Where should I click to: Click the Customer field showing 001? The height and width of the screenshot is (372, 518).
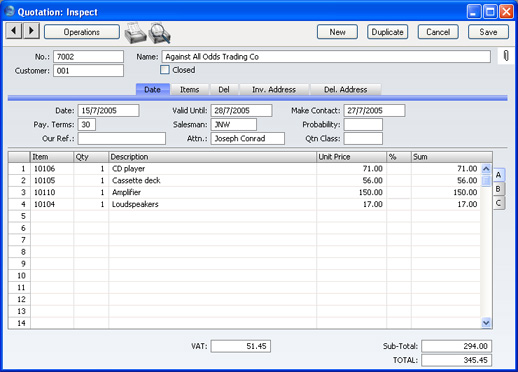88,71
